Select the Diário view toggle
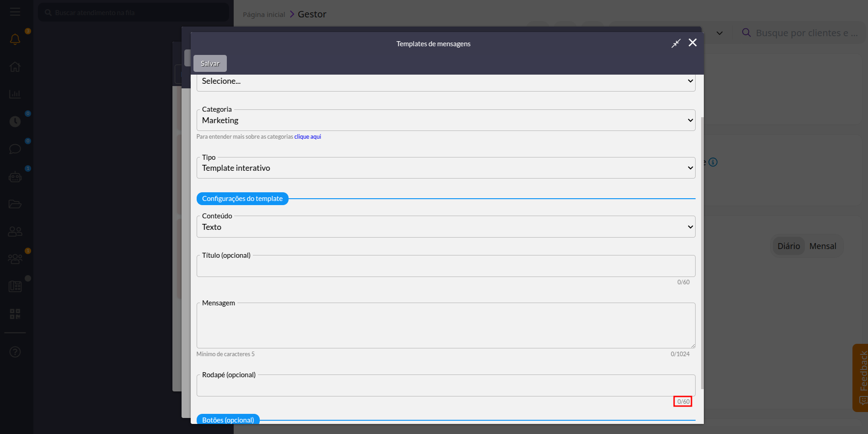 789,246
